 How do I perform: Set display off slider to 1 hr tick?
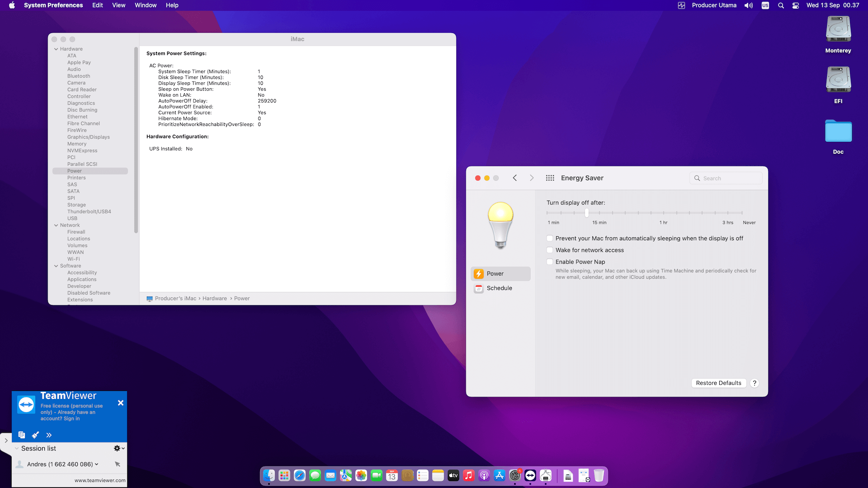point(664,212)
